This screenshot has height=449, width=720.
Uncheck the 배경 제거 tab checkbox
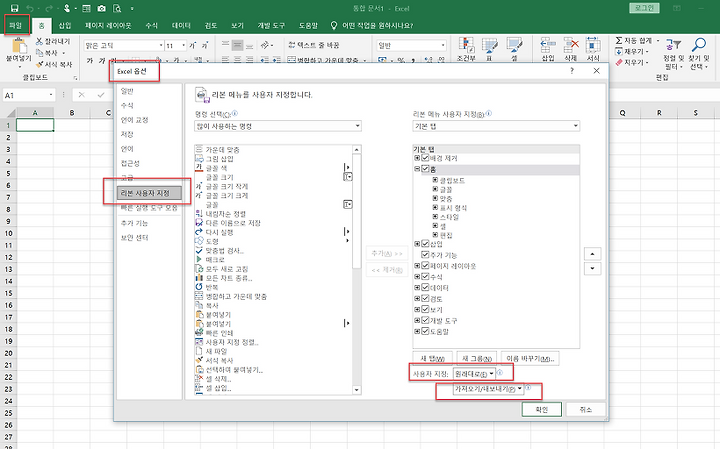(x=425, y=158)
